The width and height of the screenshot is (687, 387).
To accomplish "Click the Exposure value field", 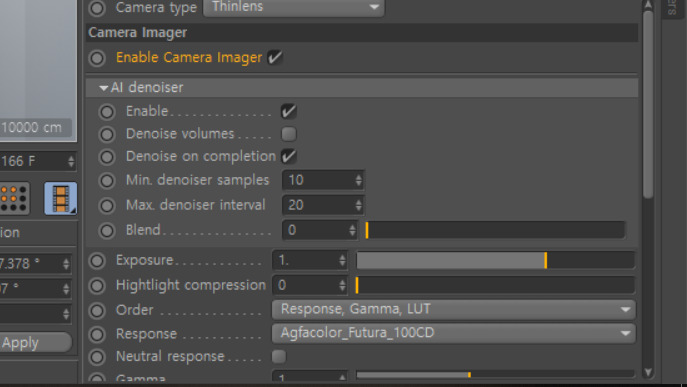I will click(x=310, y=260).
